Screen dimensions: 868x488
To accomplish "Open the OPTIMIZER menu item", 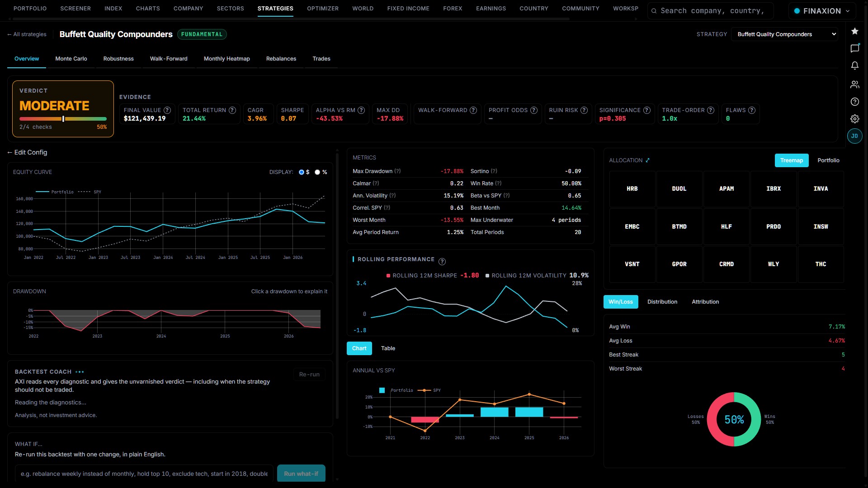I will click(x=323, y=9).
